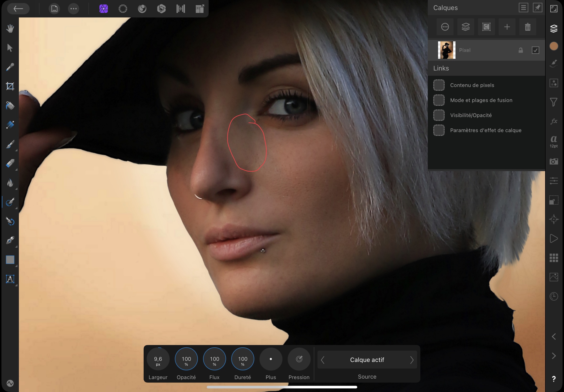Add a new layer with plus icon
The height and width of the screenshot is (392, 564).
pos(507,27)
